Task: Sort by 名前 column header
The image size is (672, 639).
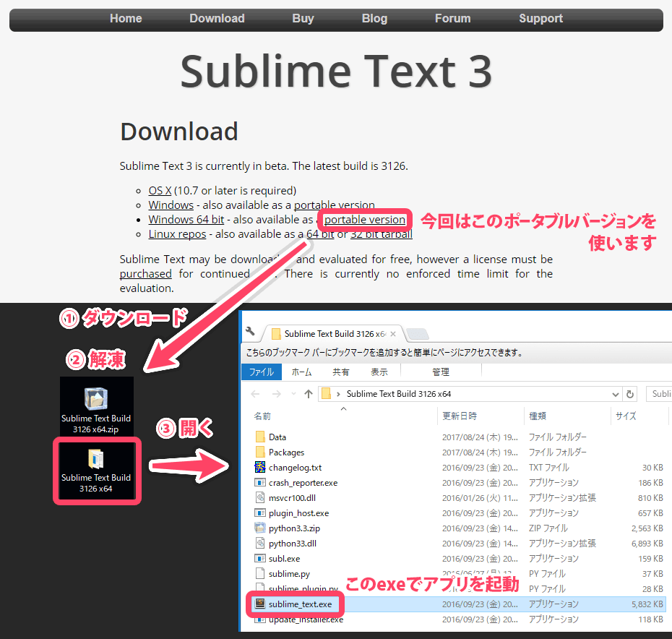Action: [x=262, y=416]
